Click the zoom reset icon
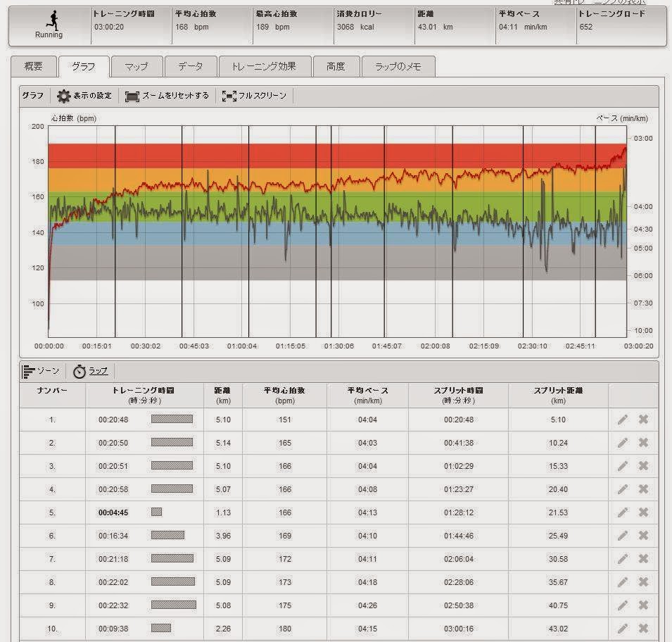The height and width of the screenshot is (642, 672). click(132, 96)
